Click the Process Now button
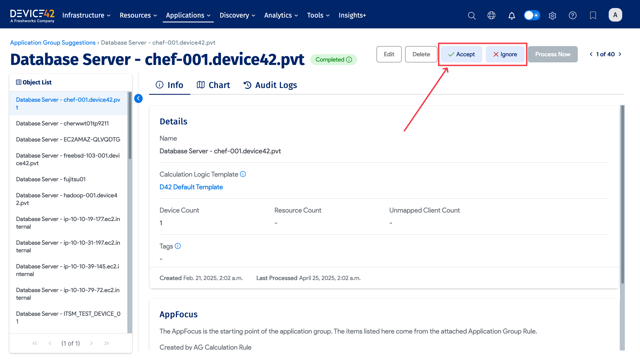The image size is (640, 364). pyautogui.click(x=552, y=54)
